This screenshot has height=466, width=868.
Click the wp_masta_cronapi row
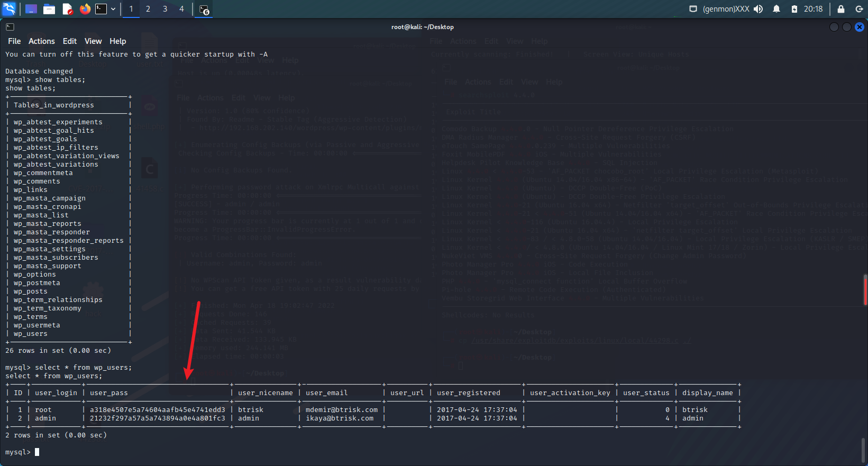click(x=48, y=207)
